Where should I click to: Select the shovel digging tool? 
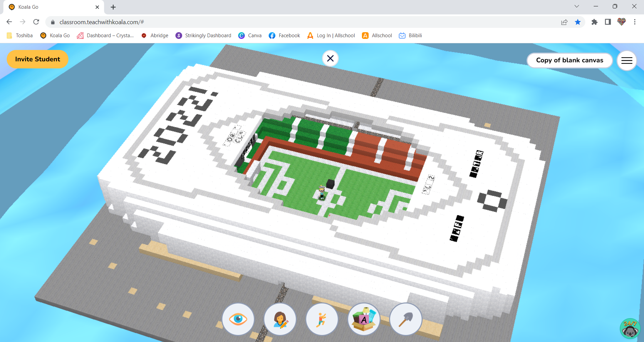406,319
